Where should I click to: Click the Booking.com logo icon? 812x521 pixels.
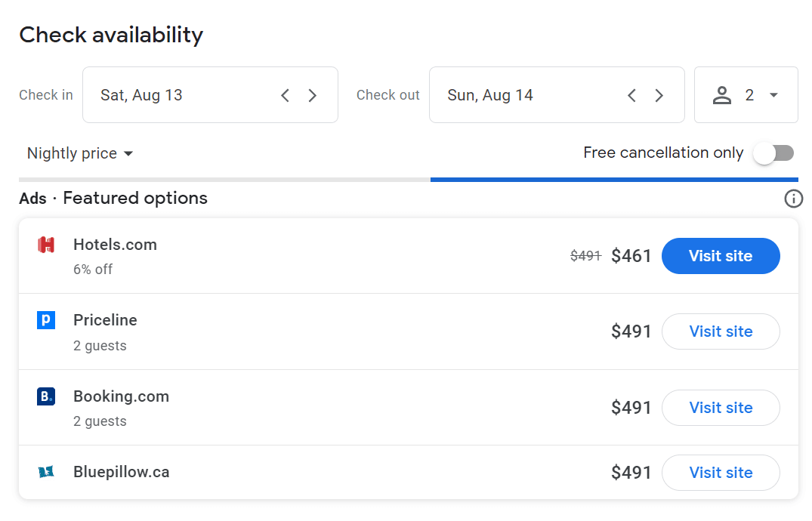click(x=46, y=396)
